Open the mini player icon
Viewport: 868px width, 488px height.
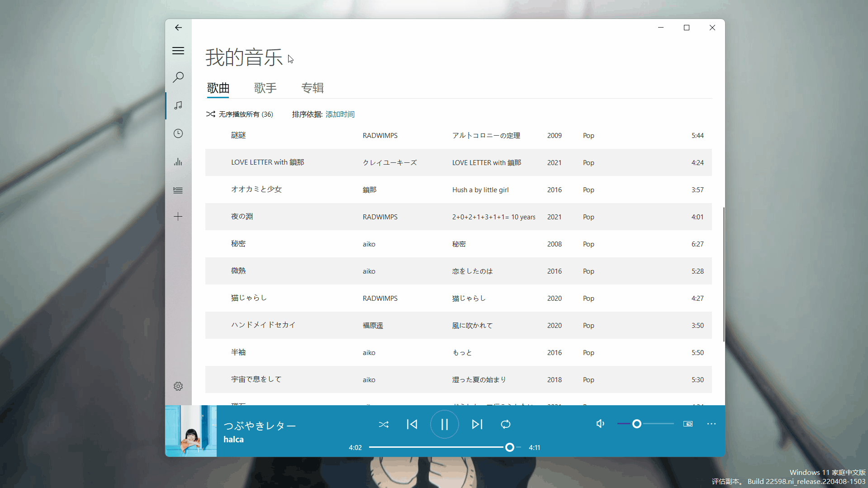pyautogui.click(x=688, y=424)
